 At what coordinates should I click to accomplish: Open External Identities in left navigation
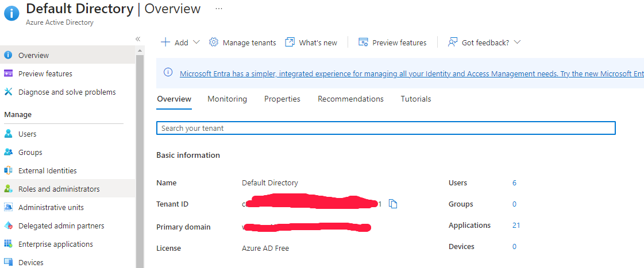coord(67,170)
